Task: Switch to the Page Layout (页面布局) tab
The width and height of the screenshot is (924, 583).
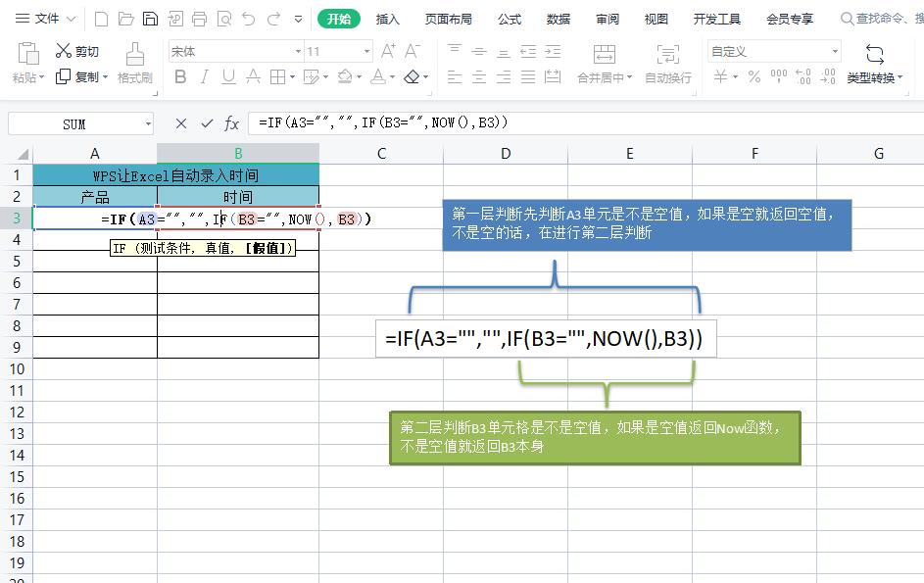Action: point(449,19)
